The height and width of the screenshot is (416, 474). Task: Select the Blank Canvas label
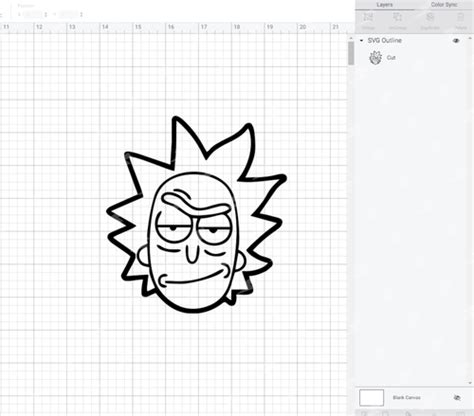[x=406, y=397]
